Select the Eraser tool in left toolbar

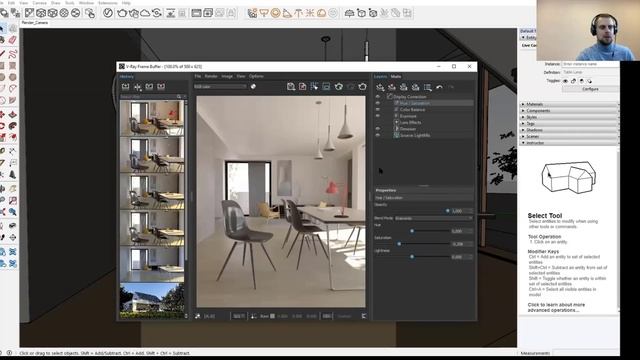click(13, 40)
